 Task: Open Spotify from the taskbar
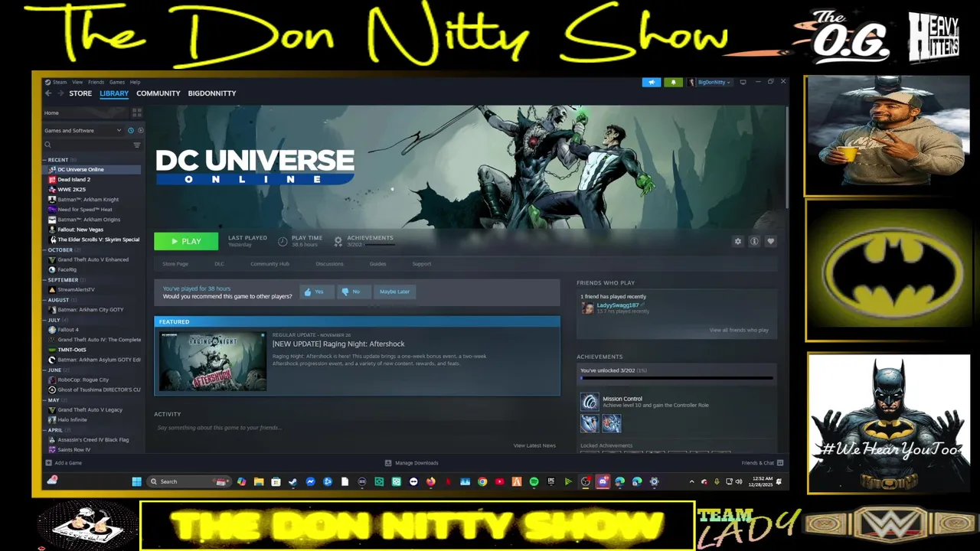(534, 481)
